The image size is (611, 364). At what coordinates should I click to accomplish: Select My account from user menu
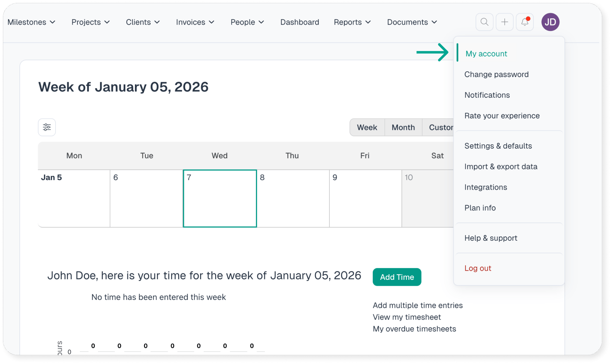(x=486, y=54)
